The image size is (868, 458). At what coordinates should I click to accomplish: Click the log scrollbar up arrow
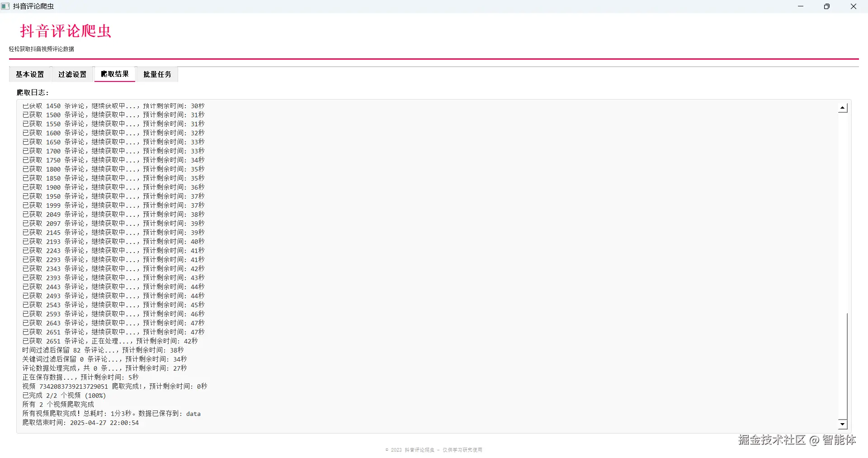[843, 108]
